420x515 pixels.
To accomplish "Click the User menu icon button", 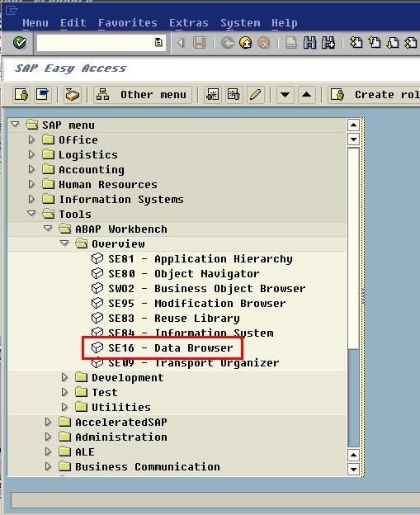I will pyautogui.click(x=21, y=95).
